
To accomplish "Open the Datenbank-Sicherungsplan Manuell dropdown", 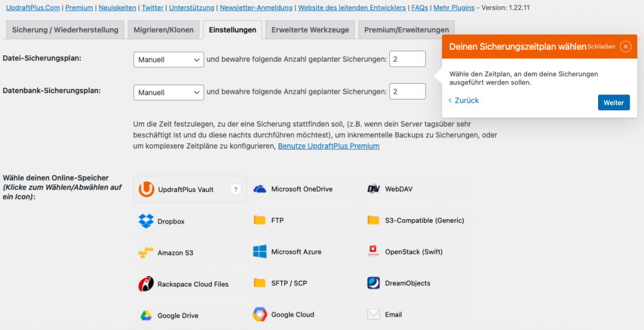I will click(x=169, y=93).
